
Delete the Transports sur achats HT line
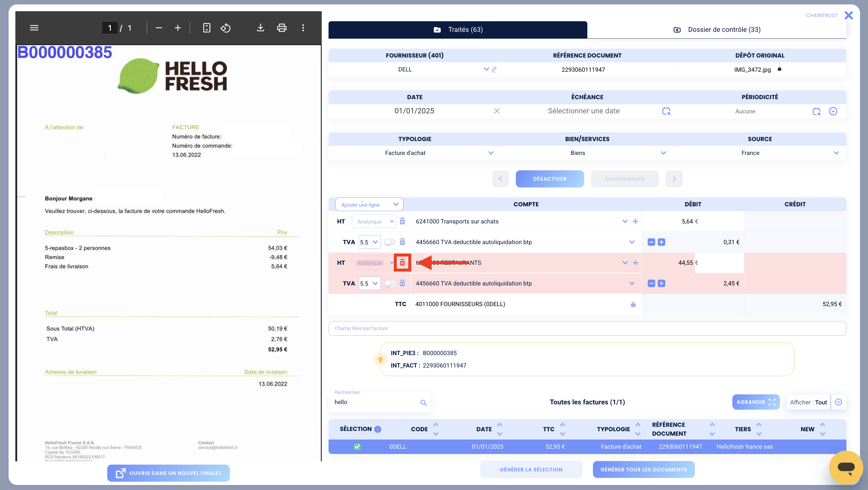tap(402, 221)
